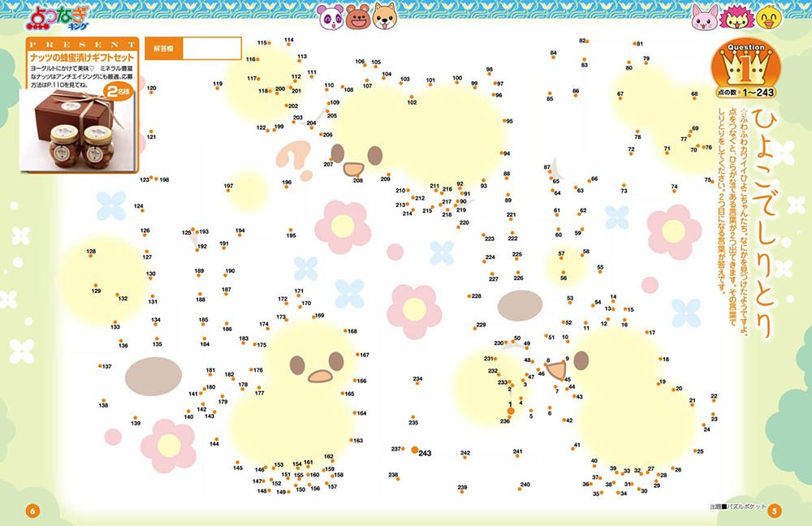
Task: Click the dot numbered 95
Action: (x=505, y=121)
